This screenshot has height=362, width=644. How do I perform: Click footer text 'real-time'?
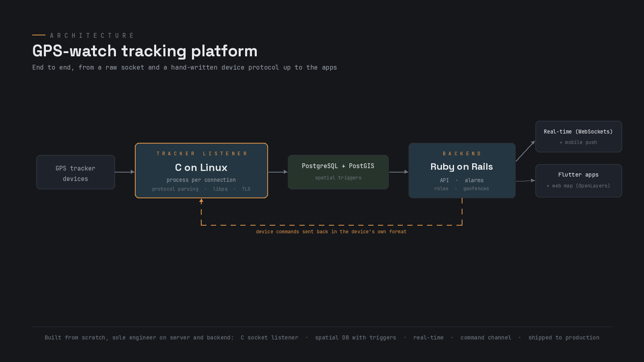pos(428,337)
